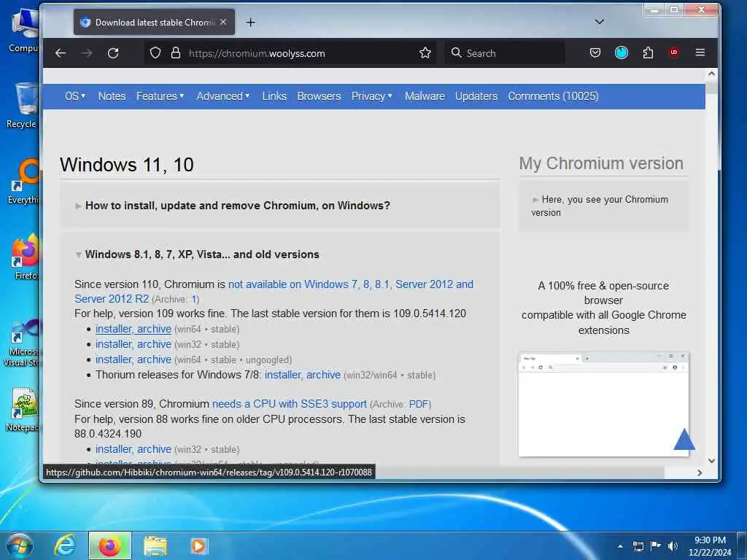The height and width of the screenshot is (560, 747).
Task: Go back using the browser back arrow
Action: click(x=61, y=52)
